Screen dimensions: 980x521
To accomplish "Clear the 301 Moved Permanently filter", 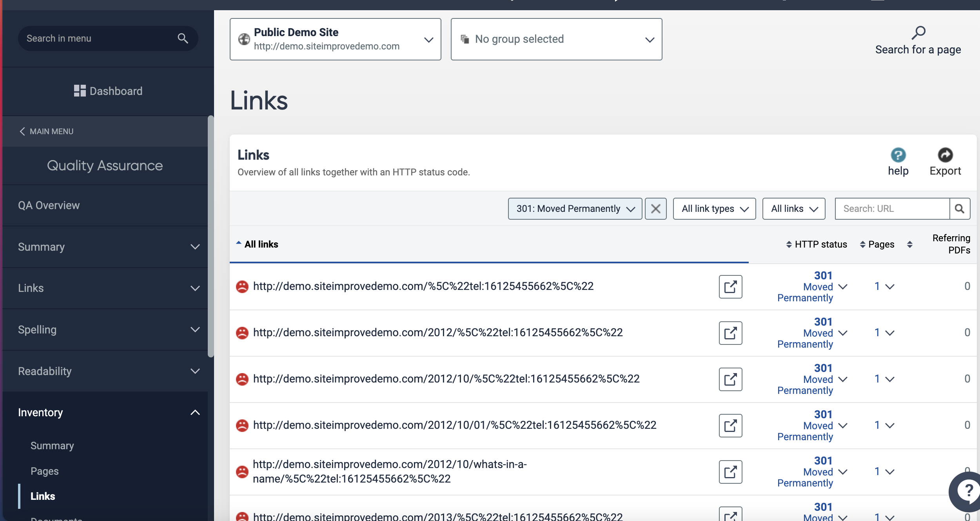I will (x=655, y=209).
